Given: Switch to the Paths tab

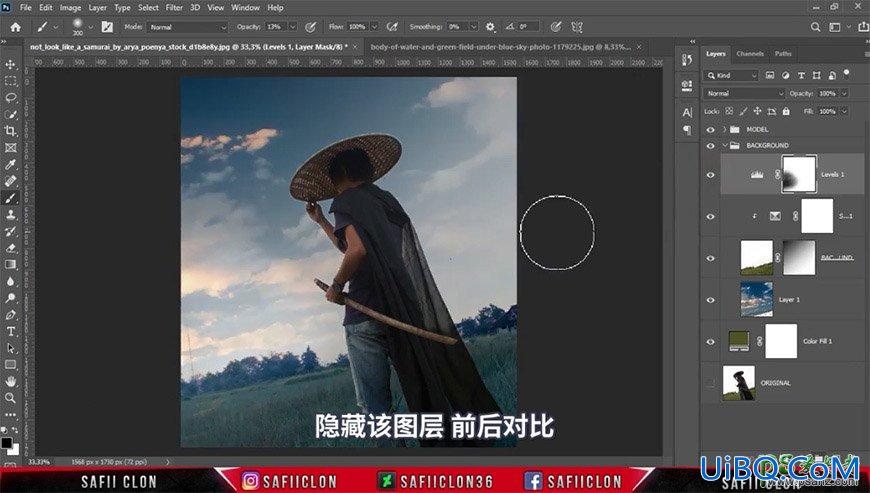Looking at the screenshot, I should pyautogui.click(x=783, y=54).
